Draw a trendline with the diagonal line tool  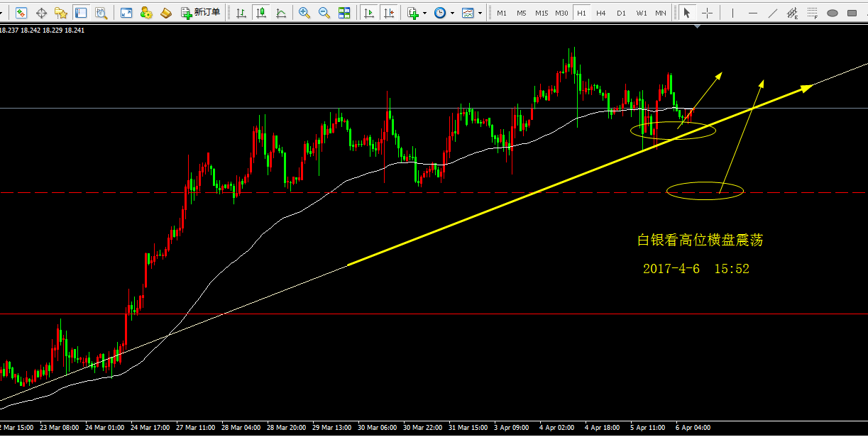pos(773,13)
